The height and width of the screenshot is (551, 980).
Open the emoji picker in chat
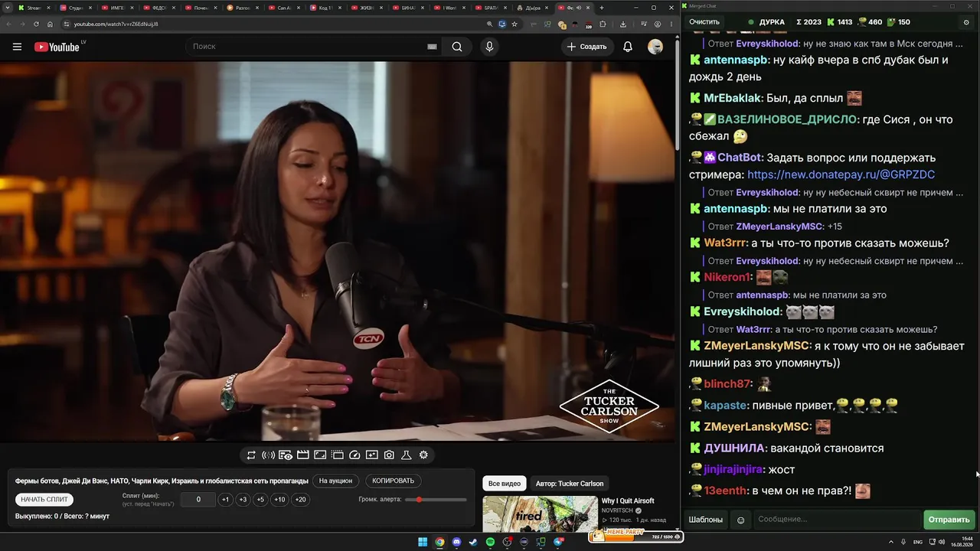click(x=740, y=520)
